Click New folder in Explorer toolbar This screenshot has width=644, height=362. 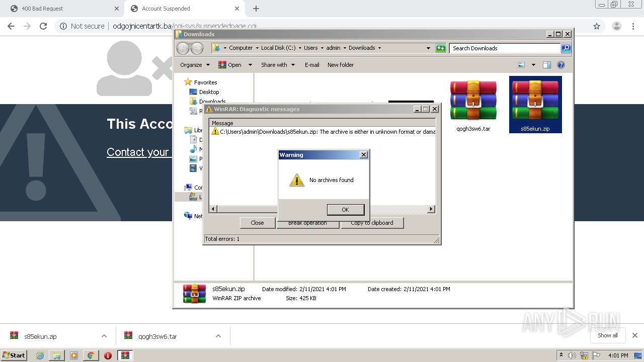click(341, 65)
